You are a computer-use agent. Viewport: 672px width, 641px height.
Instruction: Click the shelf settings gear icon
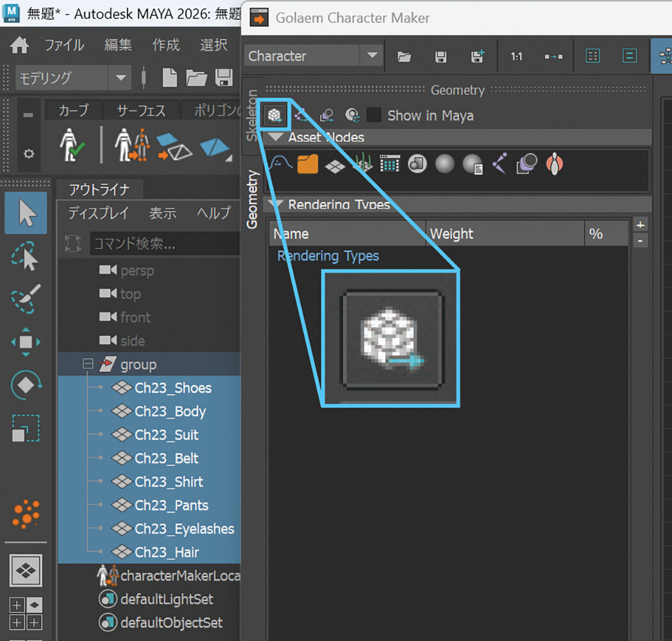click(x=28, y=153)
